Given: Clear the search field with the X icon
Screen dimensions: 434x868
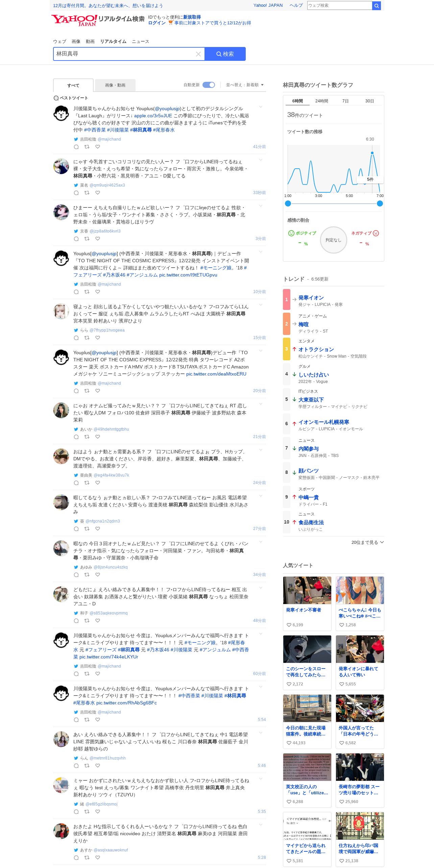Looking at the screenshot, I should tap(198, 54).
